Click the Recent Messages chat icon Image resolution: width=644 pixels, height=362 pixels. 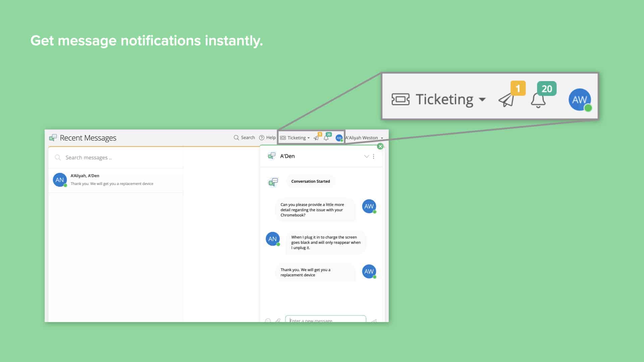(x=53, y=138)
